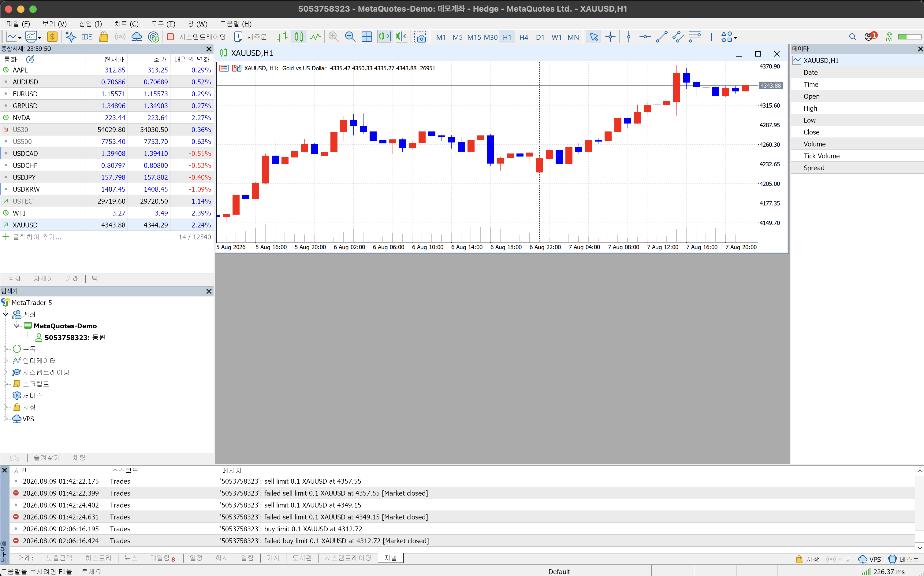Image resolution: width=924 pixels, height=576 pixels.
Task: Expand the 시스템트레이딩 node in navigator tree
Action: pos(5,372)
